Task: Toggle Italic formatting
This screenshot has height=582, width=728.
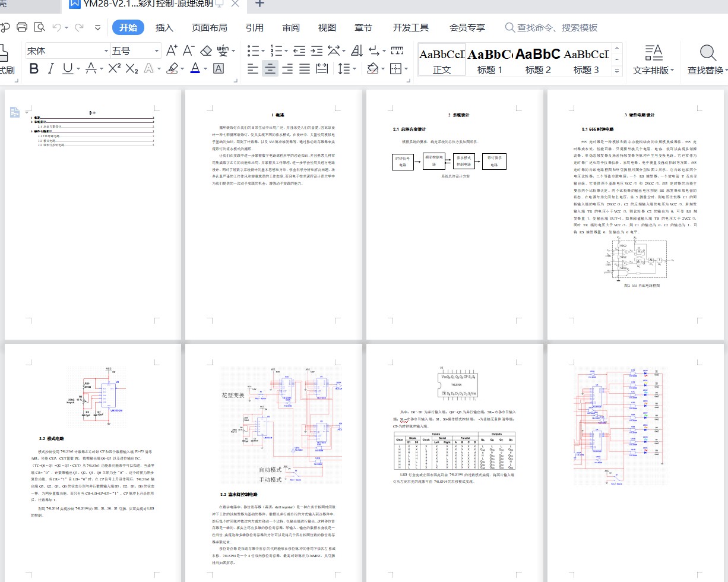Action: pos(51,69)
